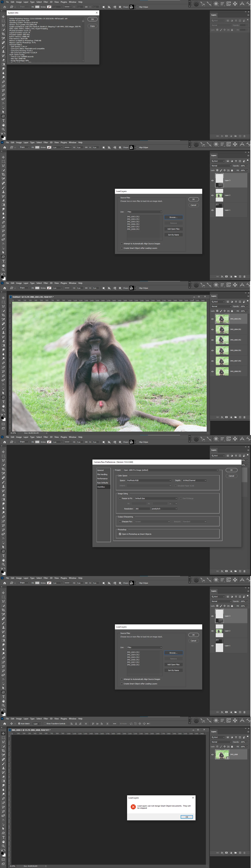
Task: Click the Resolution field showing 300
Action: point(143,509)
